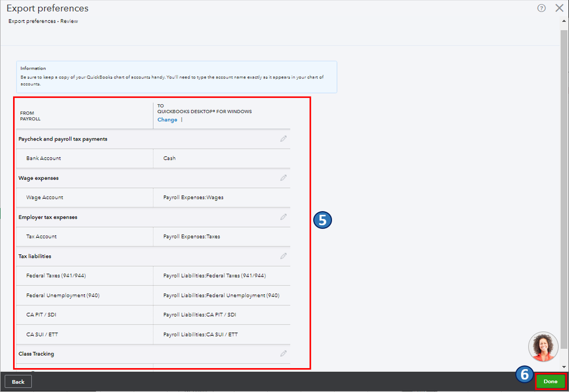This screenshot has height=392, width=569.
Task: Click the Information notice box
Action: coord(176,77)
